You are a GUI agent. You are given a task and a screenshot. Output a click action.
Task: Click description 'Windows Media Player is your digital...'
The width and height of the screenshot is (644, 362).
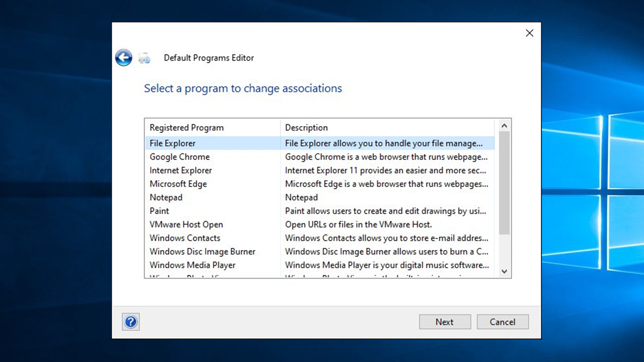(387, 265)
